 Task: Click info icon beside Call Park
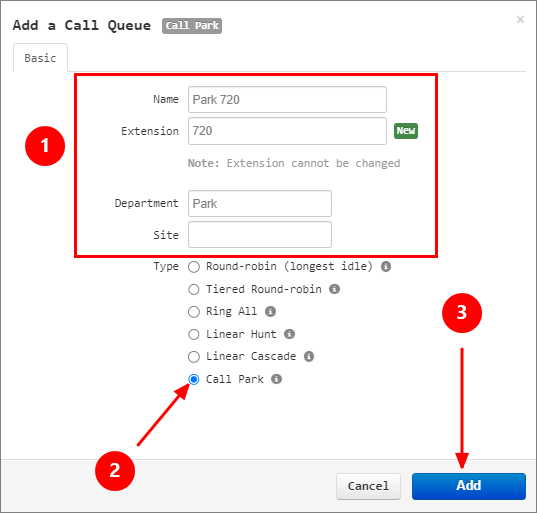276,379
